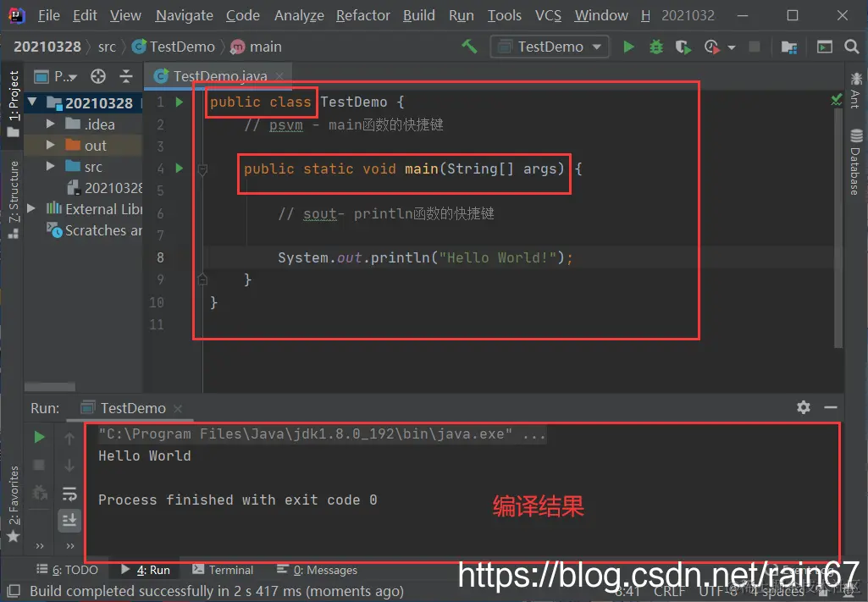Open the VCS menu
Screen dimensions: 868x602
pyautogui.click(x=548, y=15)
